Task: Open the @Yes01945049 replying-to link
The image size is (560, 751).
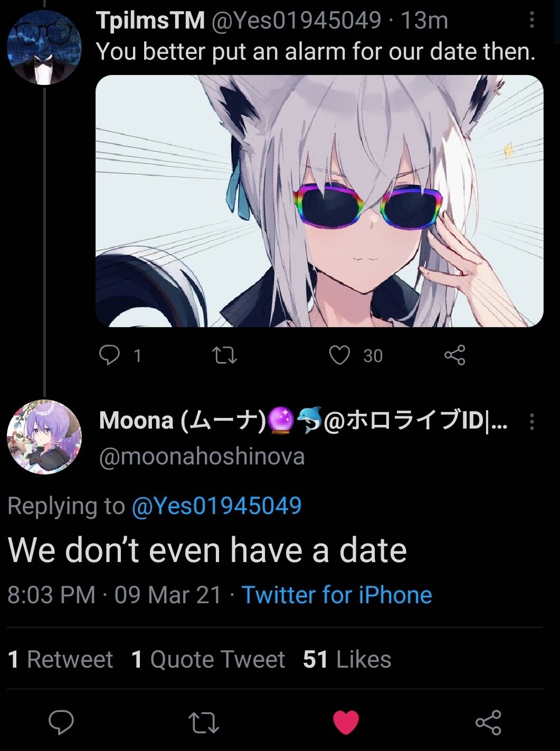Action: click(216, 506)
